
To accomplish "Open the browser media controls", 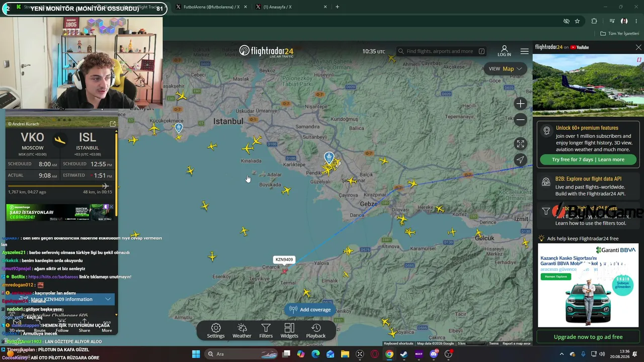I will [612, 21].
